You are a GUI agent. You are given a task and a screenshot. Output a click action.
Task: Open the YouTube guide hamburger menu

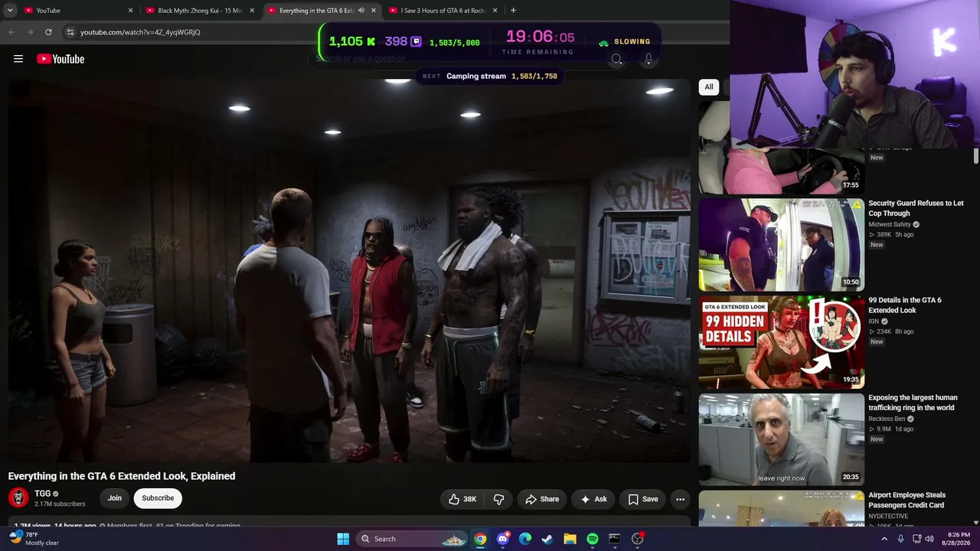click(18, 59)
